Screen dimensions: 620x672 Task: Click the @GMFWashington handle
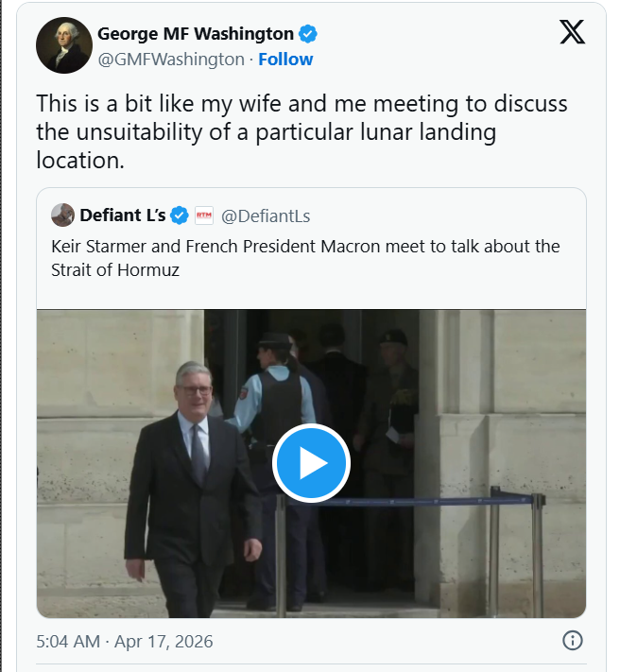pyautogui.click(x=170, y=59)
